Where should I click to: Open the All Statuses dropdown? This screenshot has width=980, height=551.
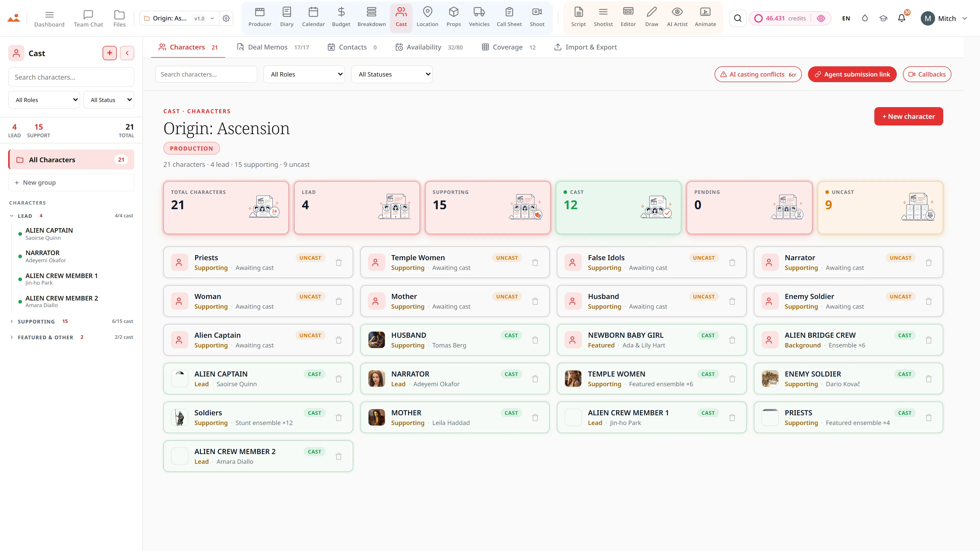(x=392, y=74)
